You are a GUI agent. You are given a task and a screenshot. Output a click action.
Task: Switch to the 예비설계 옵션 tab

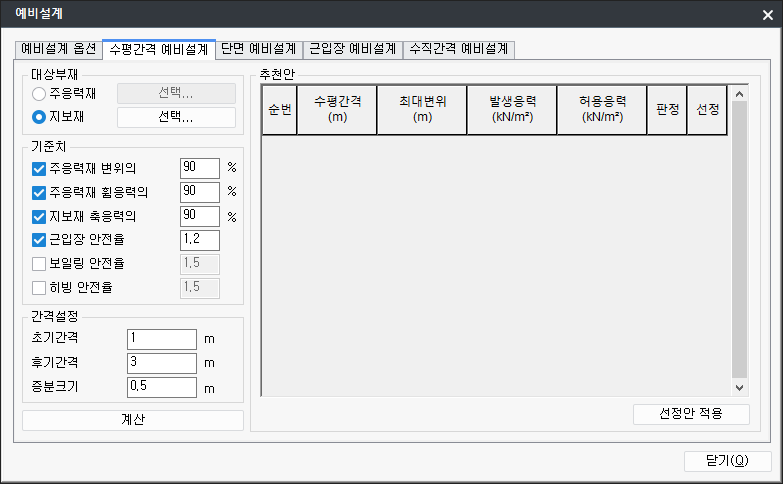(x=59, y=48)
